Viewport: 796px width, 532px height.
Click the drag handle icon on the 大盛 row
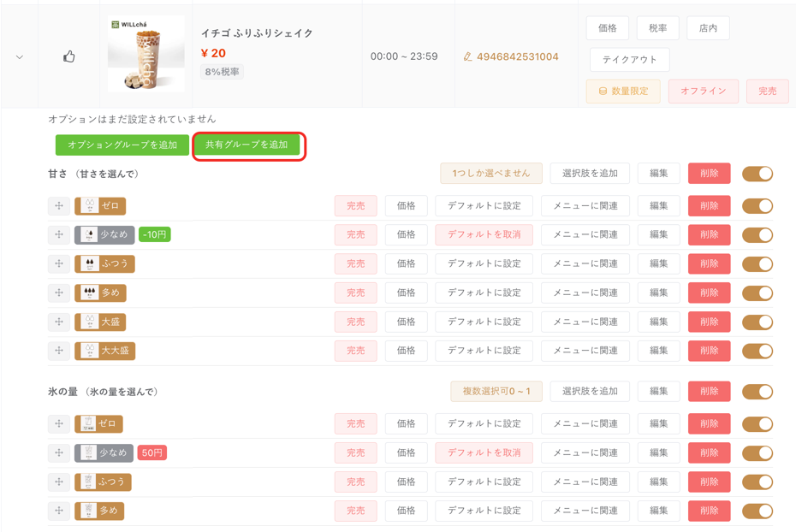pos(58,322)
